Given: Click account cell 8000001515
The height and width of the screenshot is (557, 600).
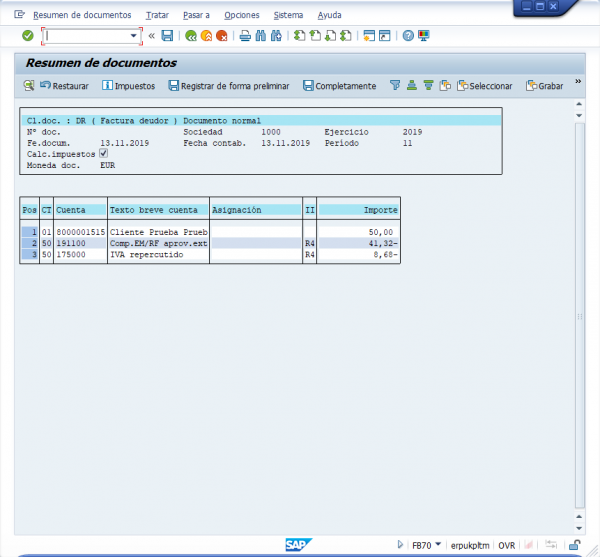Looking at the screenshot, I should 80,232.
